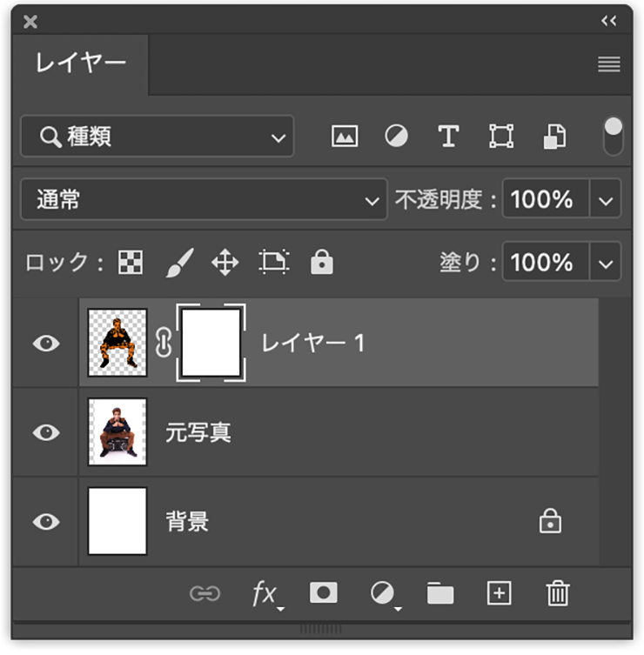This screenshot has width=644, height=655.
Task: Open the layers panel hamburger menu
Action: coord(609,64)
